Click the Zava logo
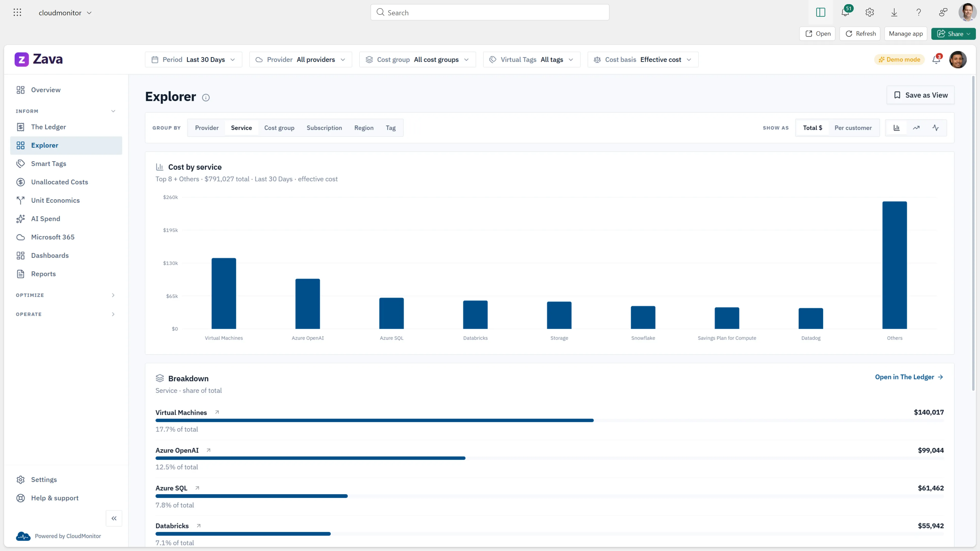The image size is (980, 551). [x=39, y=59]
